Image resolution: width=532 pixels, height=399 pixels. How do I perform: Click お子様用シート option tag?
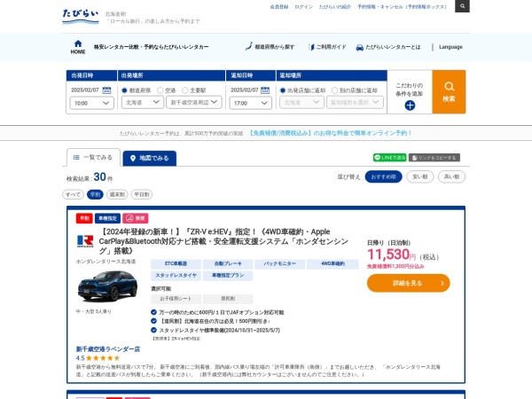pyautogui.click(x=176, y=299)
